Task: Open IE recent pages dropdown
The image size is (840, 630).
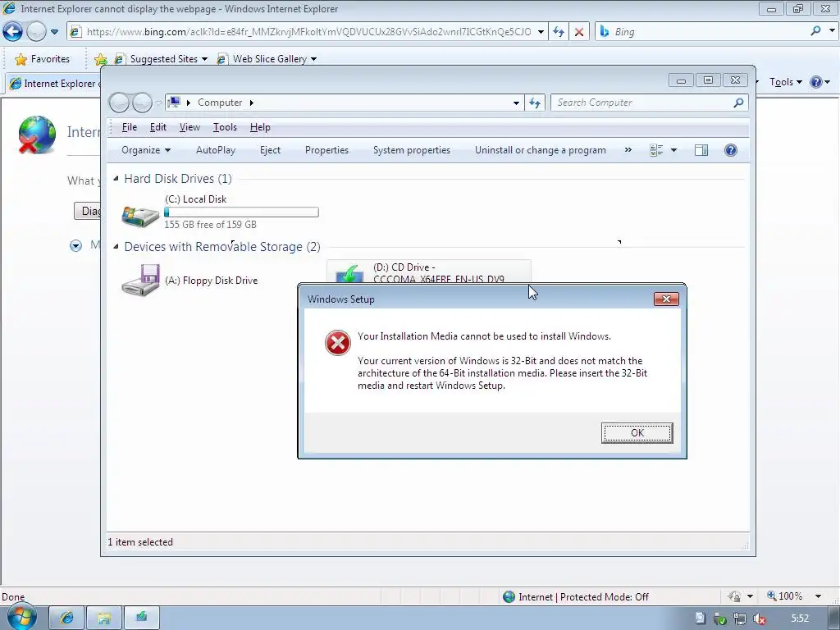Action: pos(54,32)
